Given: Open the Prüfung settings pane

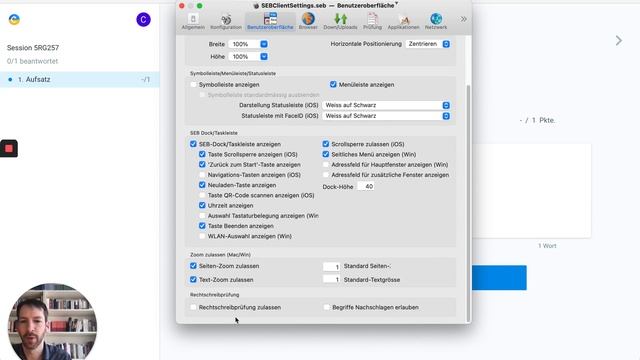Looking at the screenshot, I should coord(372,21).
